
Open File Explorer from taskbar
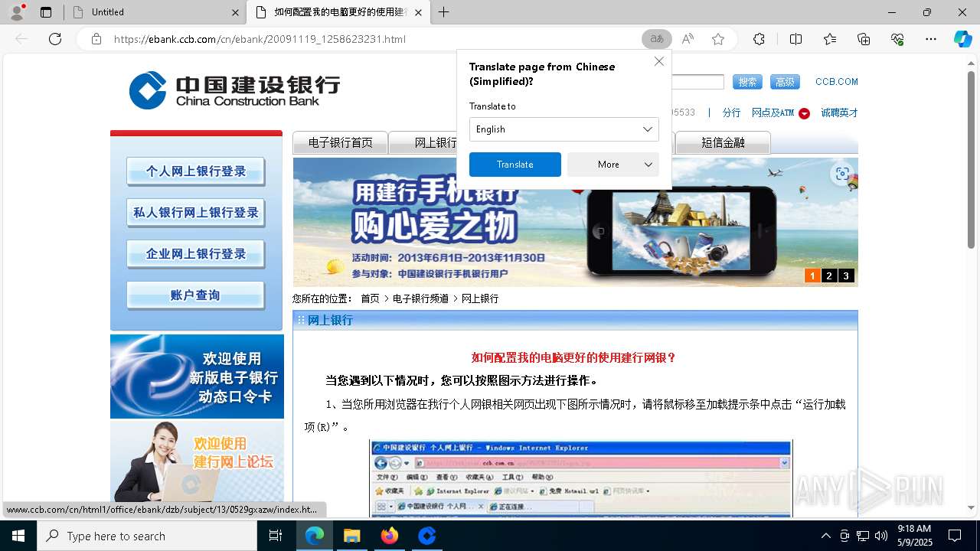tap(351, 536)
